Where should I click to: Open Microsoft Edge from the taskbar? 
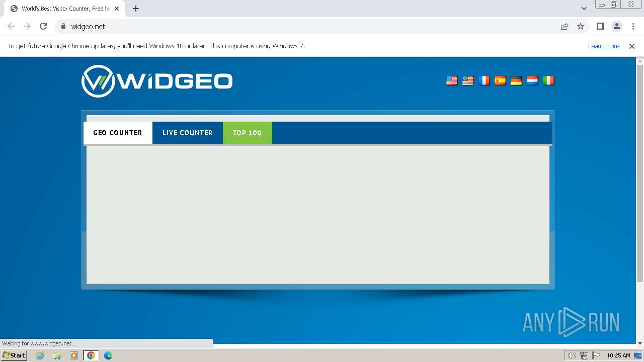(108, 355)
